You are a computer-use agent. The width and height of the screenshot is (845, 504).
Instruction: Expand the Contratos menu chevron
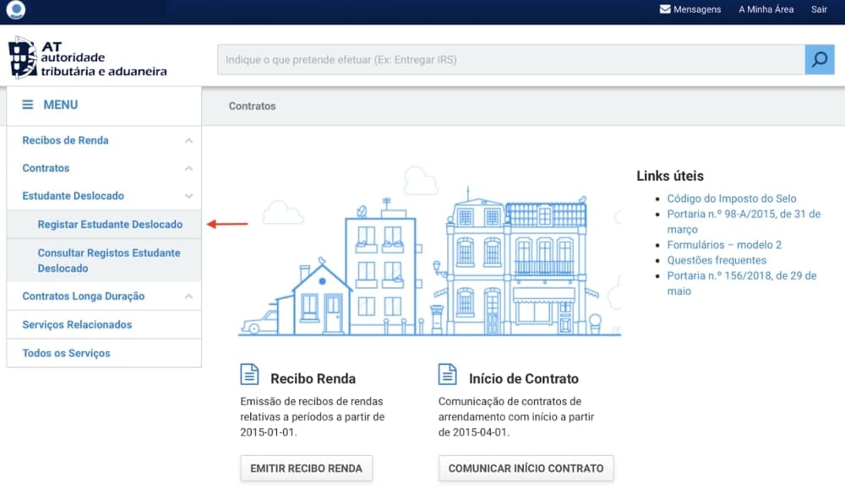point(188,169)
